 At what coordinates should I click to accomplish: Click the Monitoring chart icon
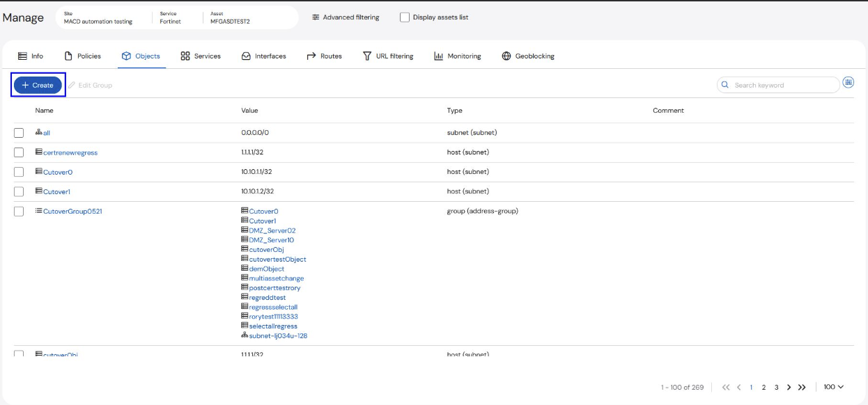[438, 56]
